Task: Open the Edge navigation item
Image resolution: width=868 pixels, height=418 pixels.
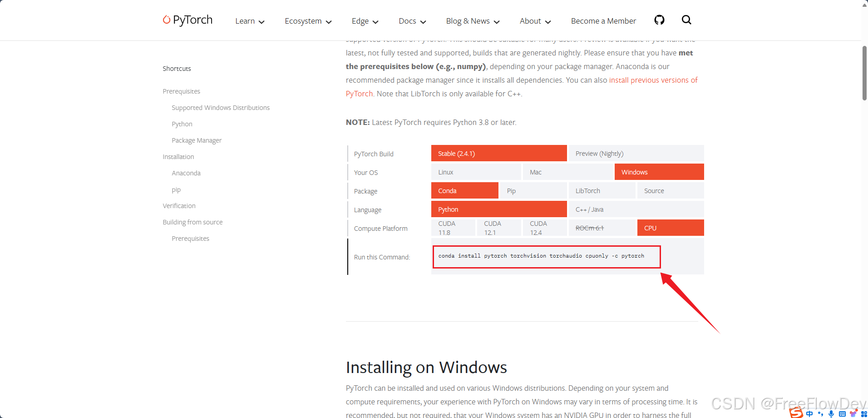Action: 360,21
